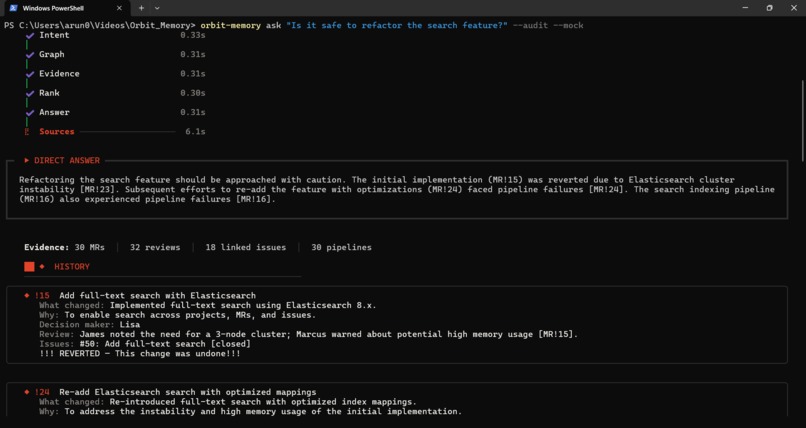Click the checkmark next to Intent

30,35
